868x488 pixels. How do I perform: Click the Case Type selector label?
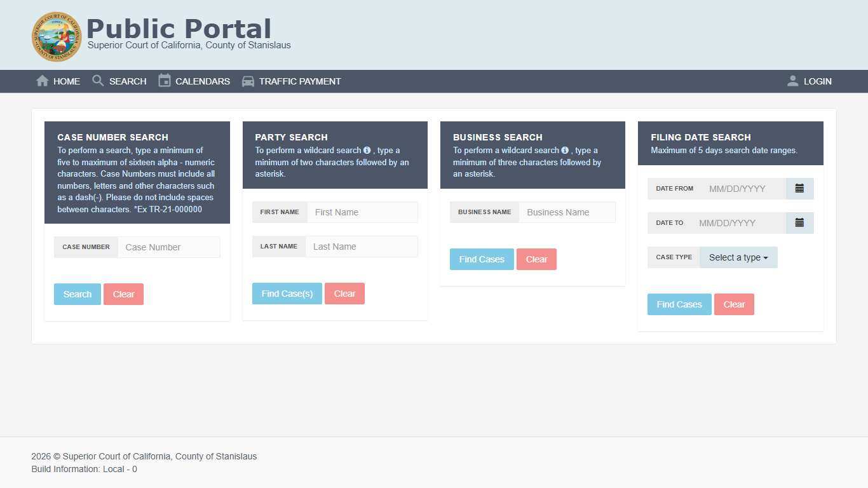[674, 257]
